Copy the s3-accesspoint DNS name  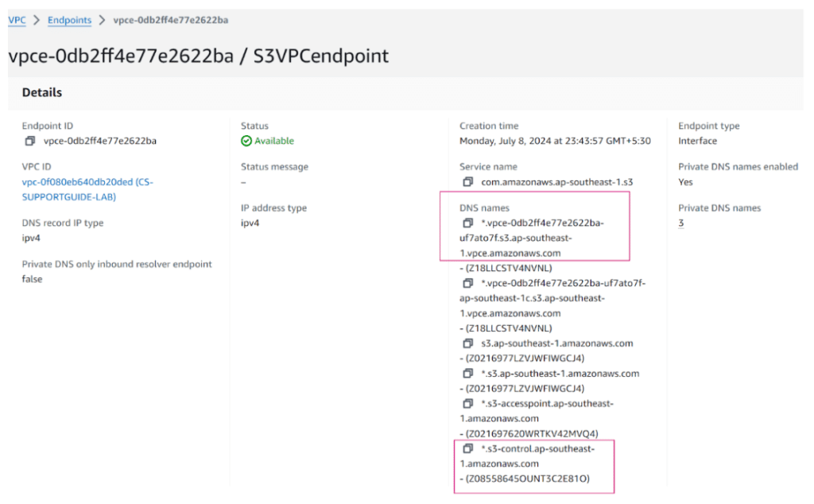tap(467, 404)
